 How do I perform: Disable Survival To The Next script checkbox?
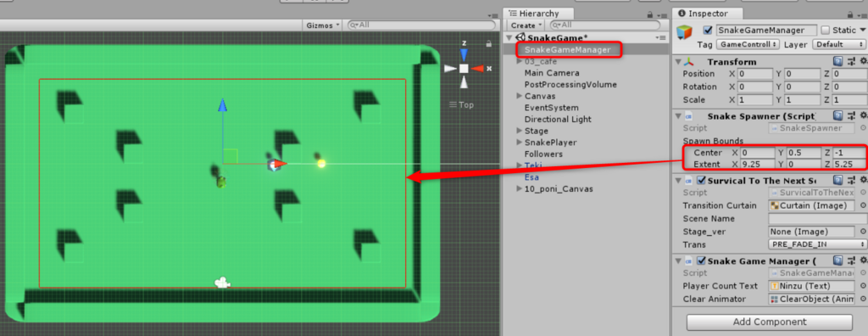click(x=701, y=181)
